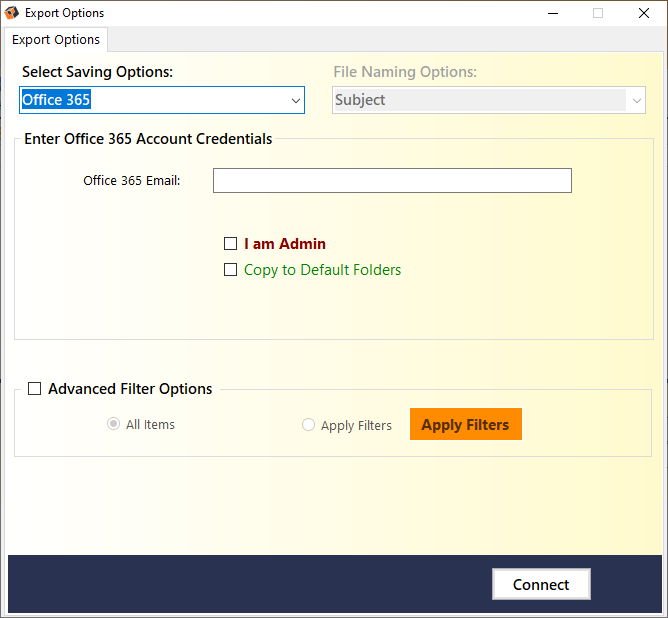
Task: Minimize the Export Options window
Action: pyautogui.click(x=552, y=13)
